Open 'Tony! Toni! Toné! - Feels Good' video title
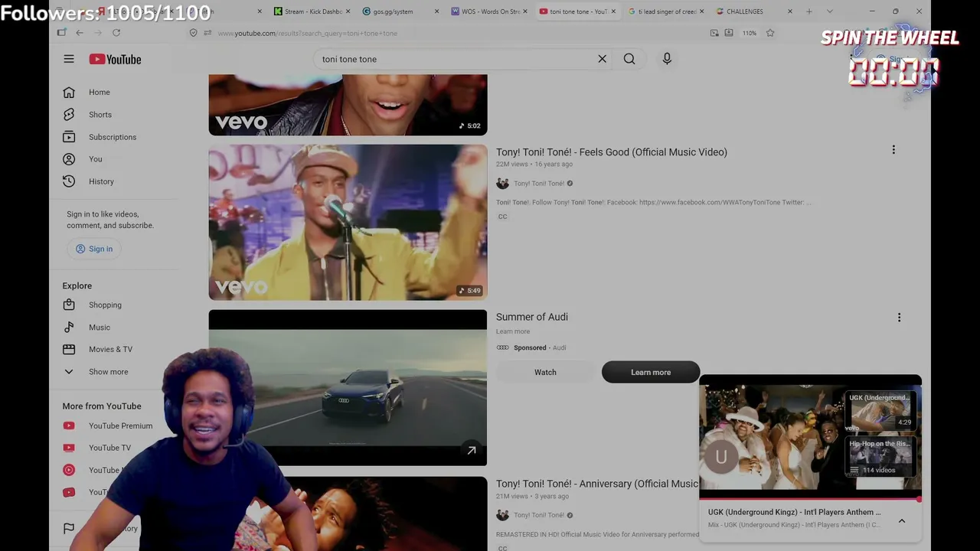Screen dimensions: 980x551 click(612, 152)
